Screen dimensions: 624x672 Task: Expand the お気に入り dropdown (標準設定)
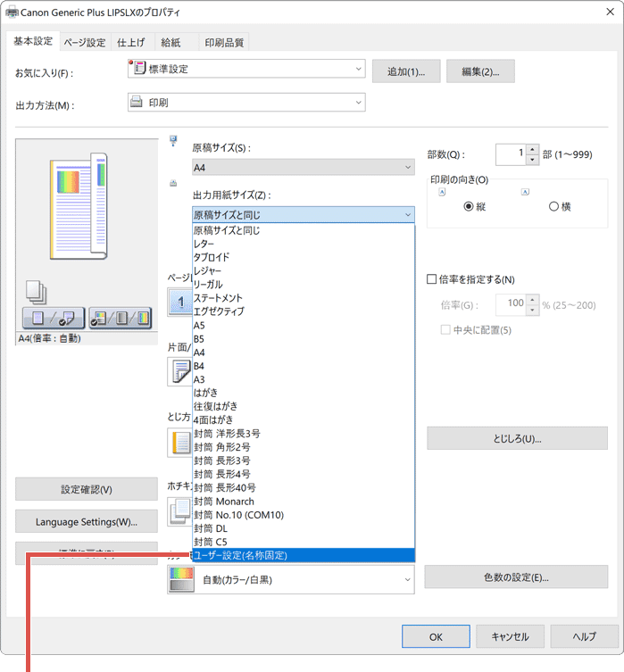click(x=246, y=69)
